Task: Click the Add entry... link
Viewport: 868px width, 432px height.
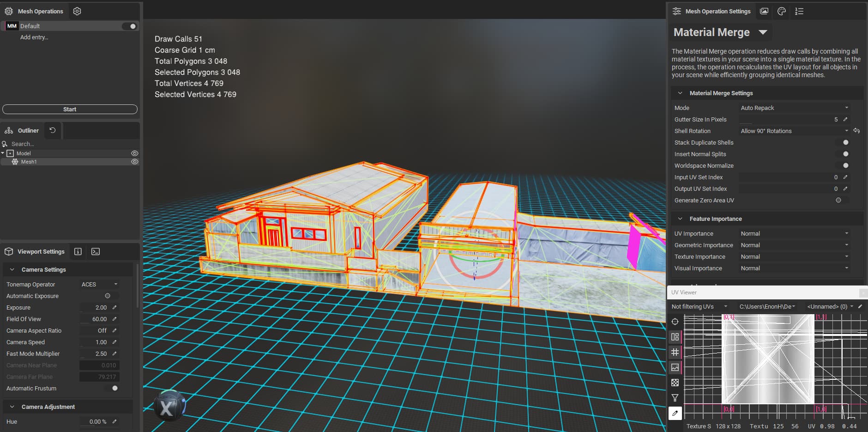Action: (x=34, y=37)
